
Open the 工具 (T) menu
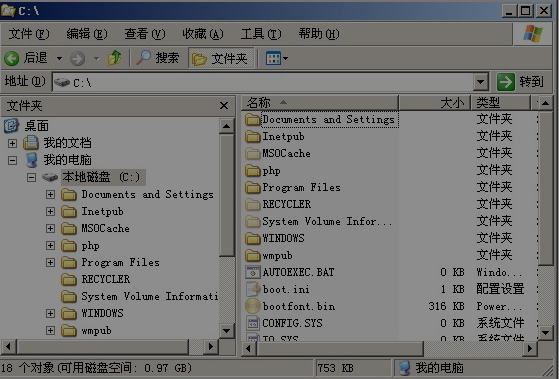(261, 34)
